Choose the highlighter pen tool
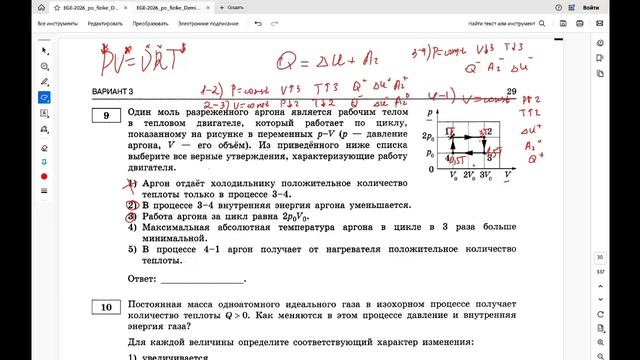Screen dimensions: 640x360 (44, 82)
